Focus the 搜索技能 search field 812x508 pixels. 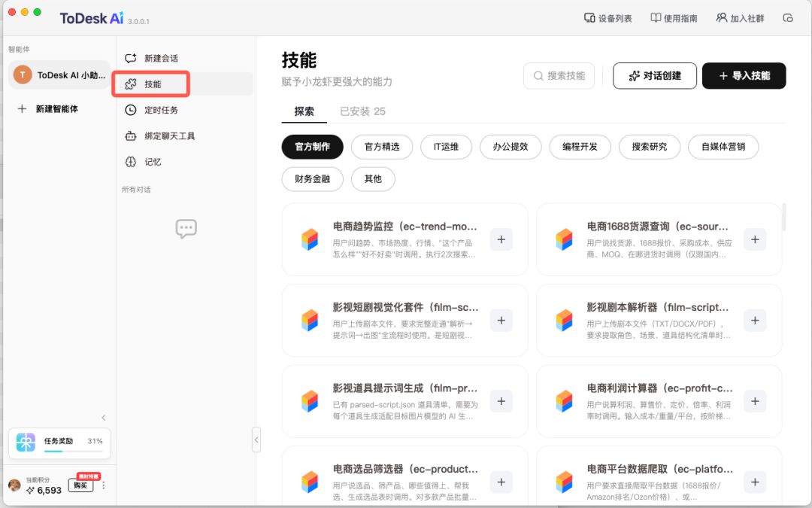[x=559, y=76]
